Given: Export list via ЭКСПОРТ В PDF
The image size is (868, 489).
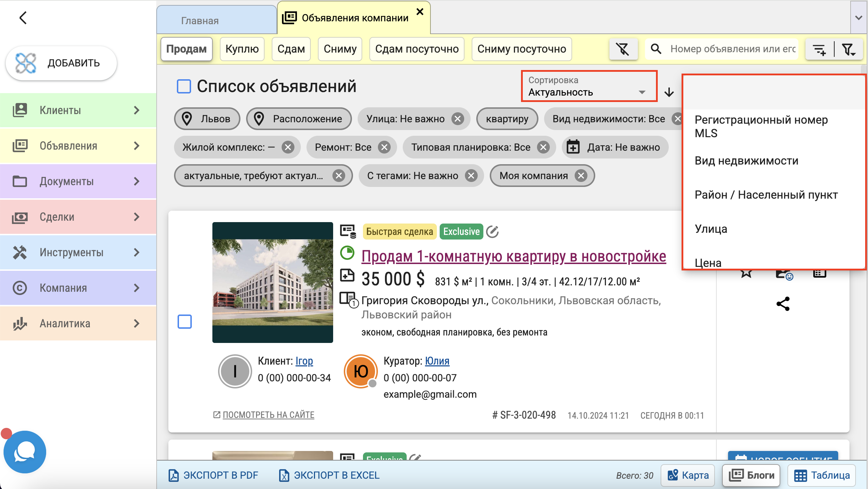Looking at the screenshot, I should click(213, 475).
